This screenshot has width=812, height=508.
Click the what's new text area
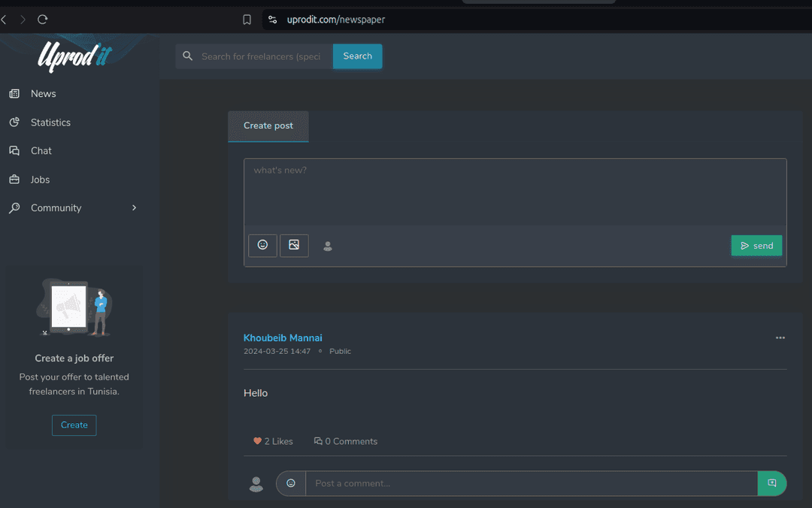[x=514, y=192]
